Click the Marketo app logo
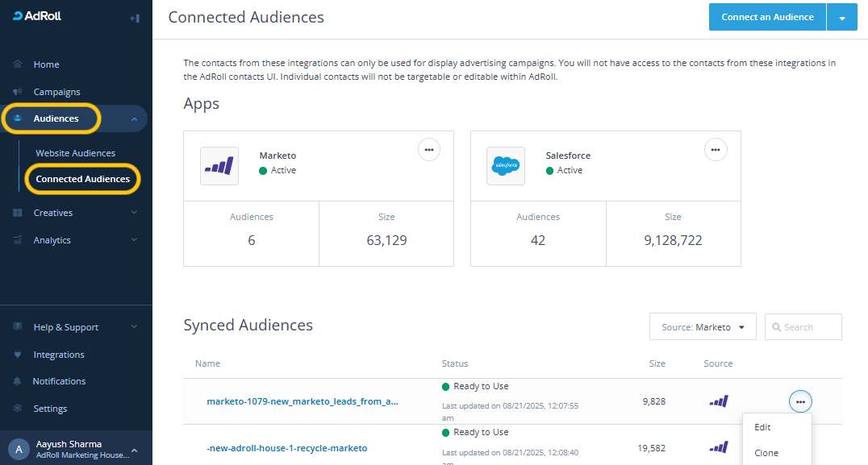Screen dimensions: 868x465 point(219,166)
